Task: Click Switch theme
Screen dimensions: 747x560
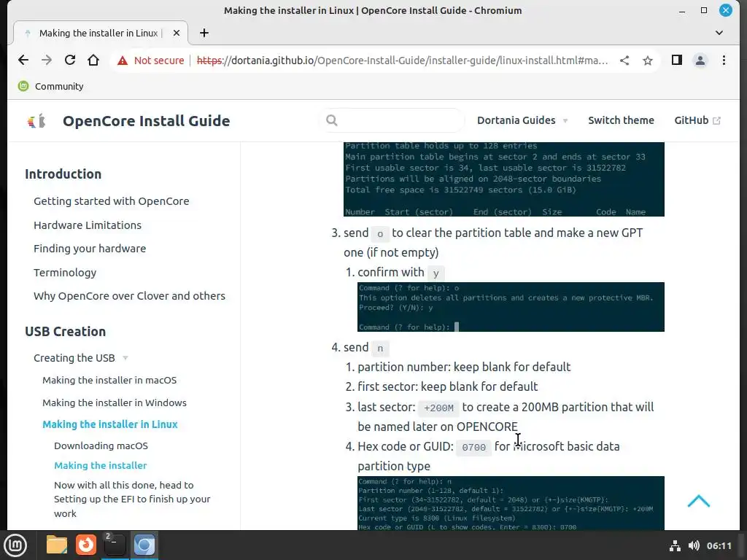Action: [x=621, y=120]
